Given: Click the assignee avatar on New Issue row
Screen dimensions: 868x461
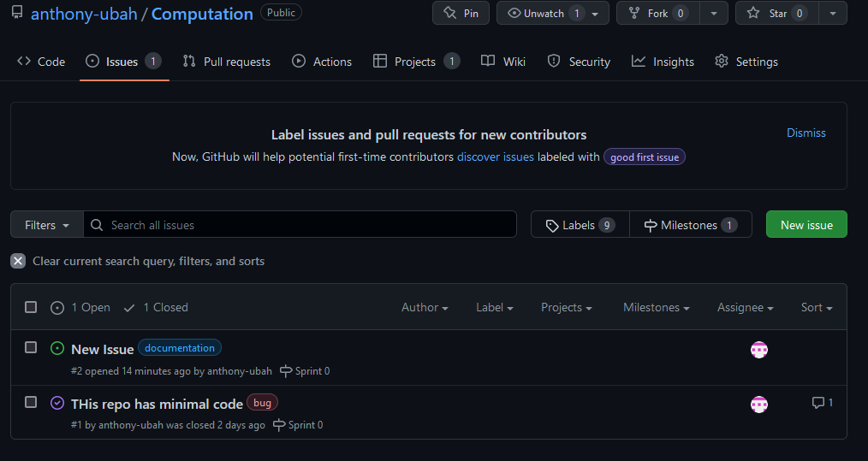Looking at the screenshot, I should click(758, 349).
